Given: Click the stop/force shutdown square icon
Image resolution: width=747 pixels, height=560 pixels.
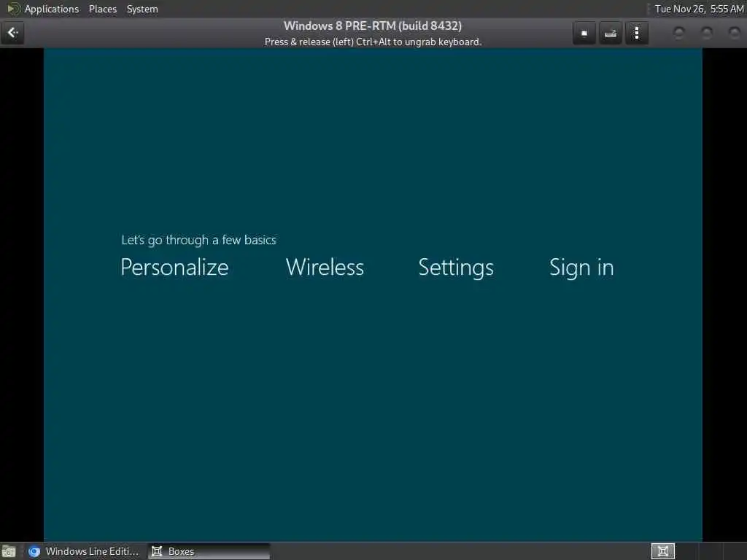Looking at the screenshot, I should coord(584,34).
